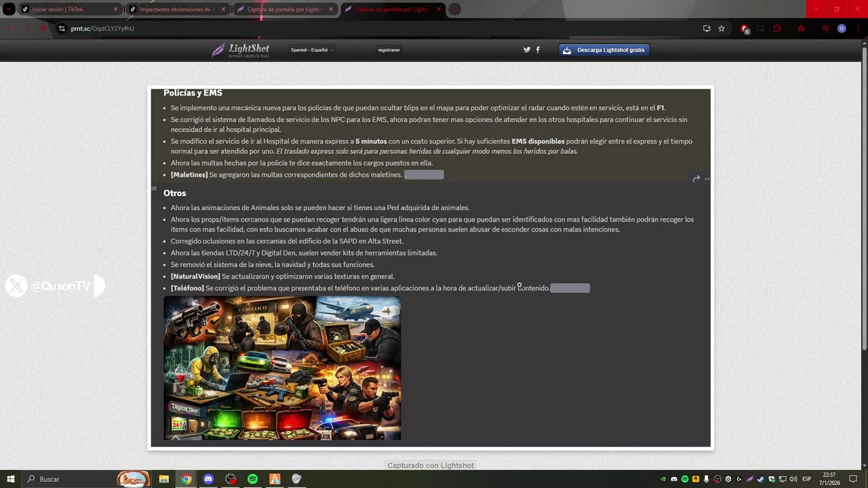868x488 pixels.
Task: Close the active Lightshot tab
Action: [x=438, y=9]
